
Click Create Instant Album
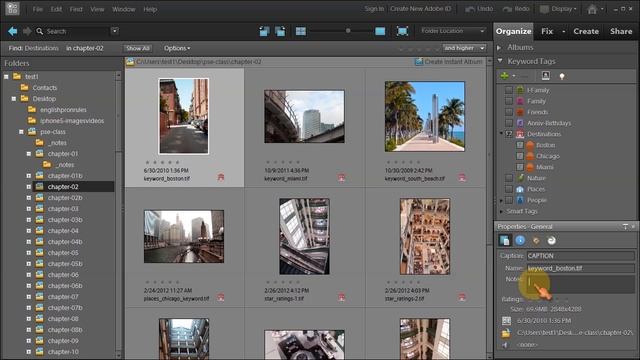pyautogui.click(x=449, y=62)
